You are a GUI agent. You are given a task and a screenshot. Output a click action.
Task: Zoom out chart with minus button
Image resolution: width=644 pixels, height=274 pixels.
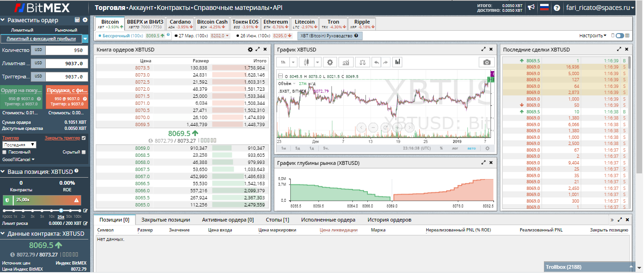(x=373, y=127)
